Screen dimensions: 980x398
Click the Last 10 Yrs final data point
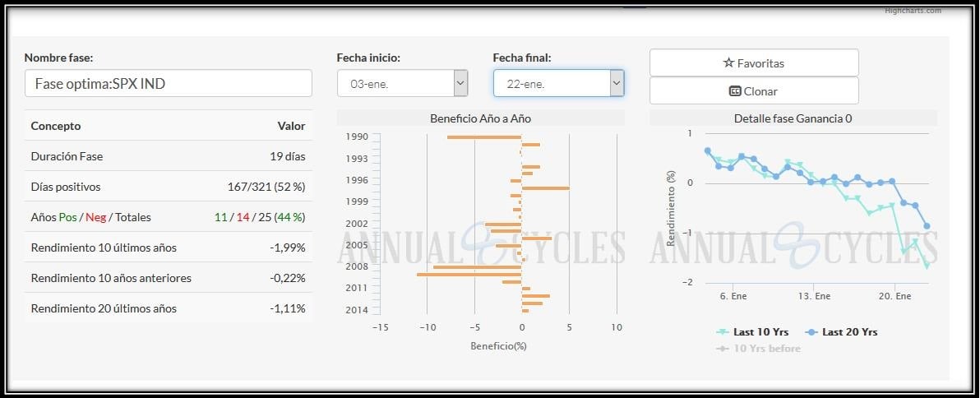[x=927, y=266]
